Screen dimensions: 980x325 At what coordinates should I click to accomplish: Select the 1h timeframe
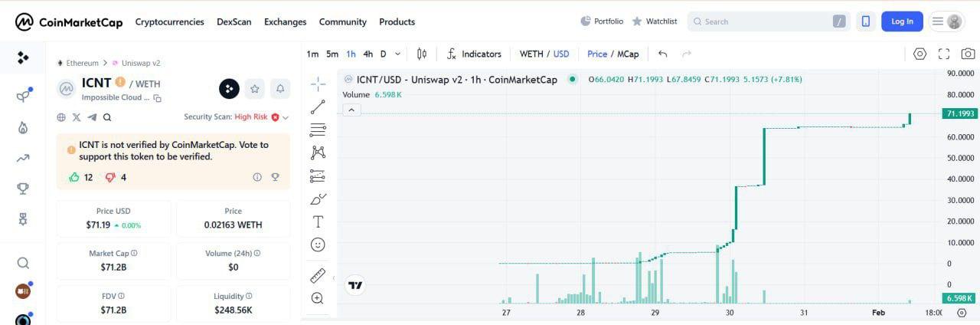tap(351, 54)
